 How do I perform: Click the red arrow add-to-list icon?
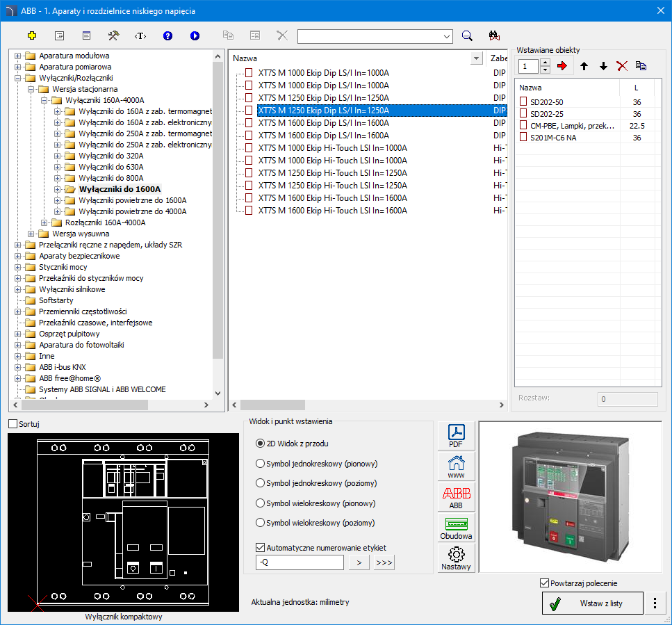[562, 66]
